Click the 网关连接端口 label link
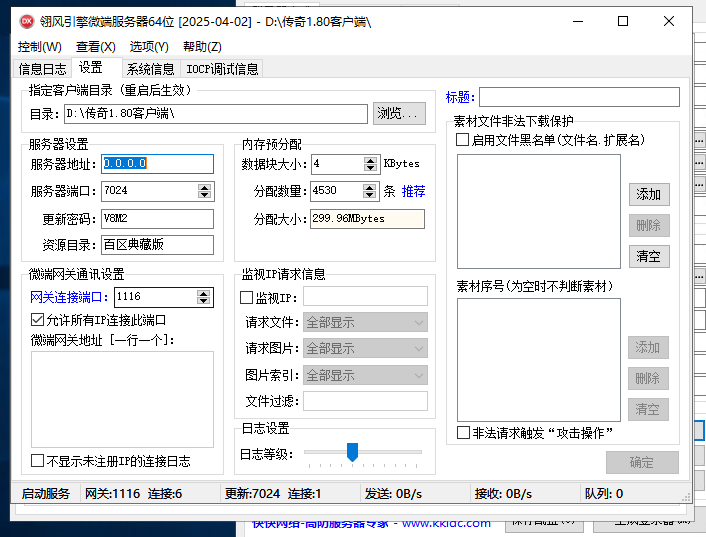706x537 pixels. click(x=69, y=297)
